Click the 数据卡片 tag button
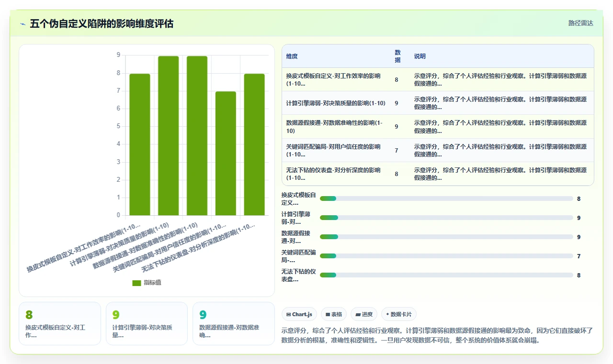This screenshot has height=364, width=613. pyautogui.click(x=399, y=314)
